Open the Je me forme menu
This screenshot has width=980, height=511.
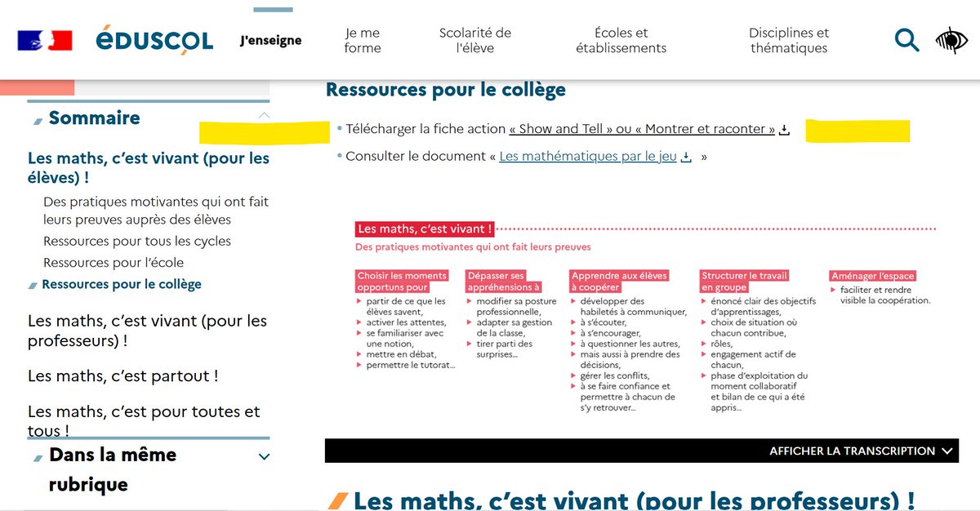[x=362, y=38]
